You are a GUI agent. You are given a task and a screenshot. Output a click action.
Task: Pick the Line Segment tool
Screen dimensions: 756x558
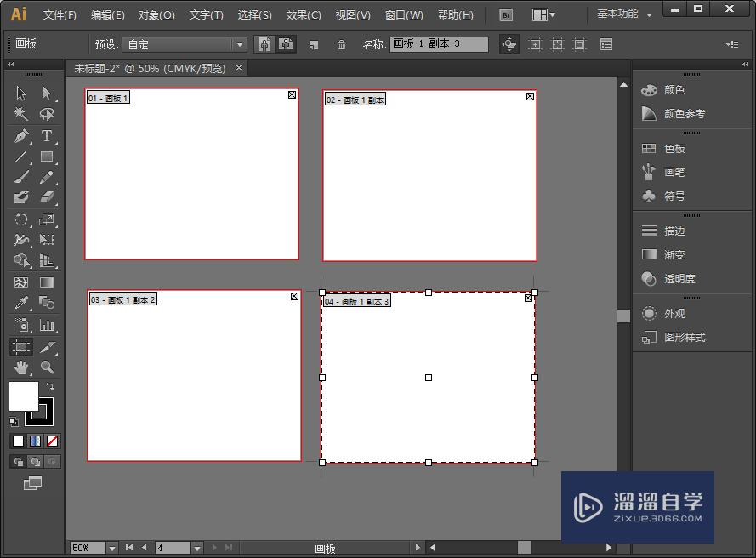point(21,157)
